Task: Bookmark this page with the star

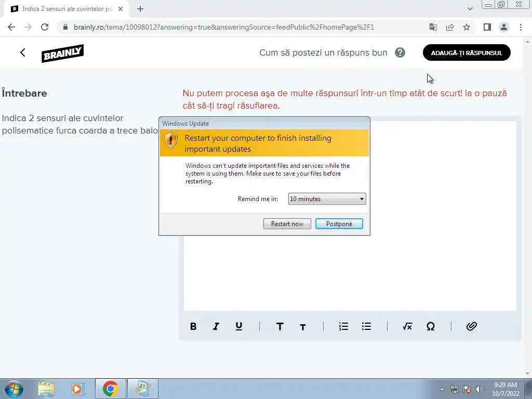Action: pos(467,27)
